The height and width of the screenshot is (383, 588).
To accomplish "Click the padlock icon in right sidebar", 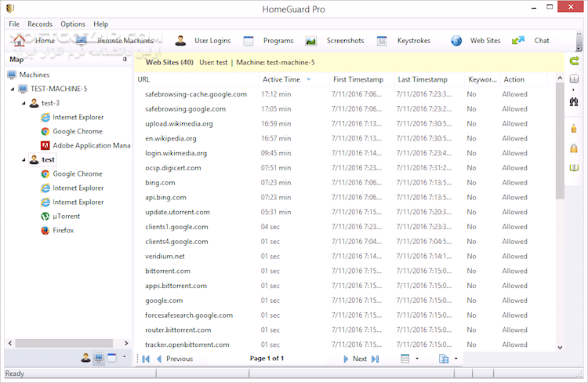I will pyautogui.click(x=574, y=148).
